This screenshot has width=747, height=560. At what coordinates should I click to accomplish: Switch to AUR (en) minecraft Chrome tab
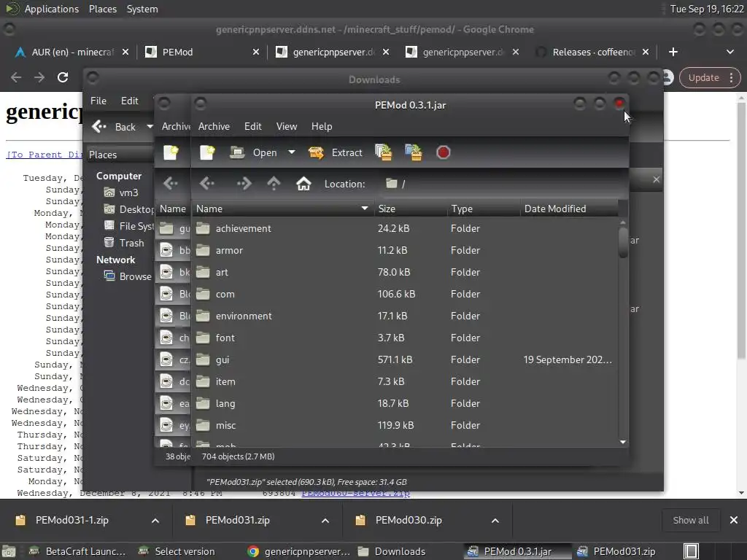click(x=71, y=52)
